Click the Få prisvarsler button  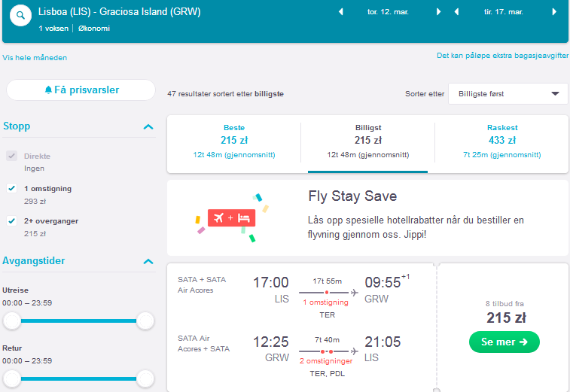pyautogui.click(x=81, y=90)
